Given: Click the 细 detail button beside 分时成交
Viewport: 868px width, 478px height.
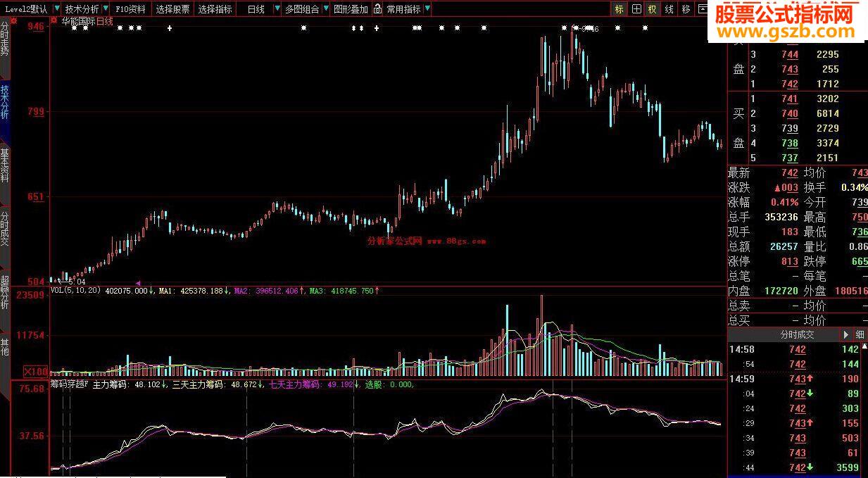Looking at the screenshot, I should tap(860, 334).
